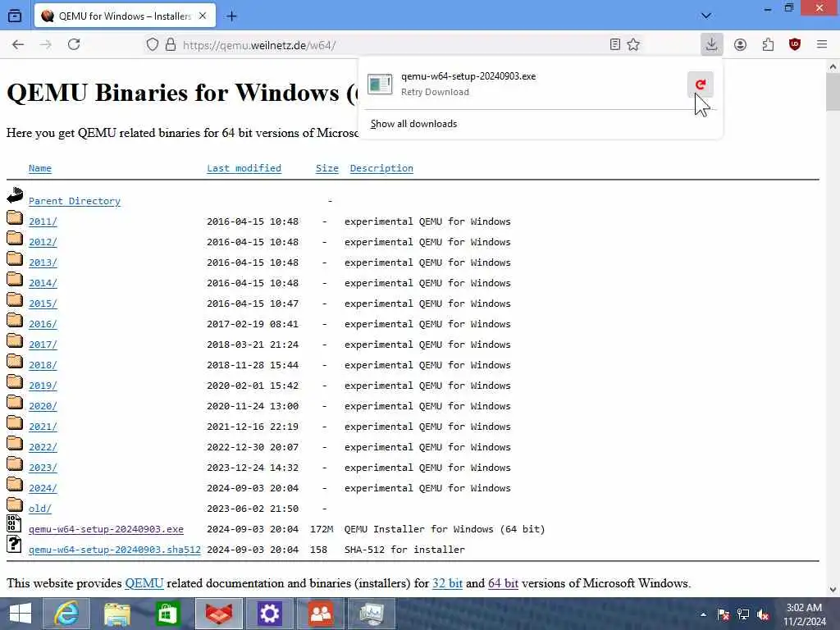The image size is (840, 630).
Task: Open the 2019/ folder link
Action: [x=43, y=386]
